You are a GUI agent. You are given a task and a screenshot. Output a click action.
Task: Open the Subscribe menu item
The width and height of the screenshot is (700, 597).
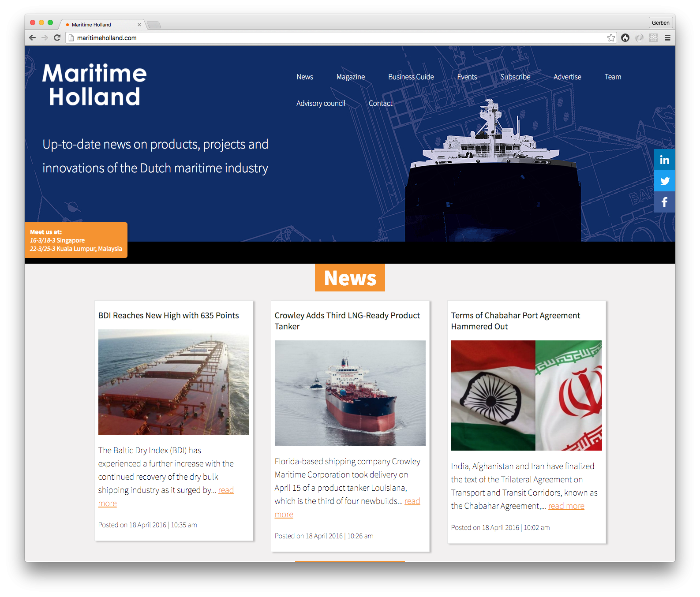click(x=515, y=77)
